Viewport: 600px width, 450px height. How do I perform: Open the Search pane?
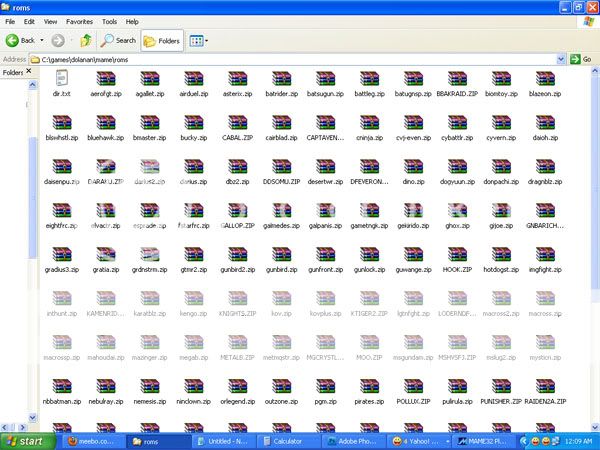point(118,40)
